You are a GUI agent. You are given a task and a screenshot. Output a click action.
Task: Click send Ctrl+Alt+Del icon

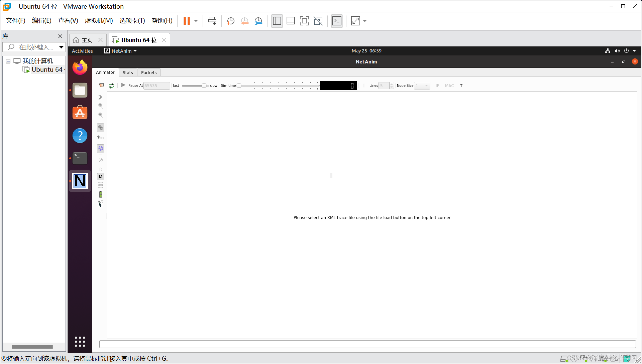[212, 21]
